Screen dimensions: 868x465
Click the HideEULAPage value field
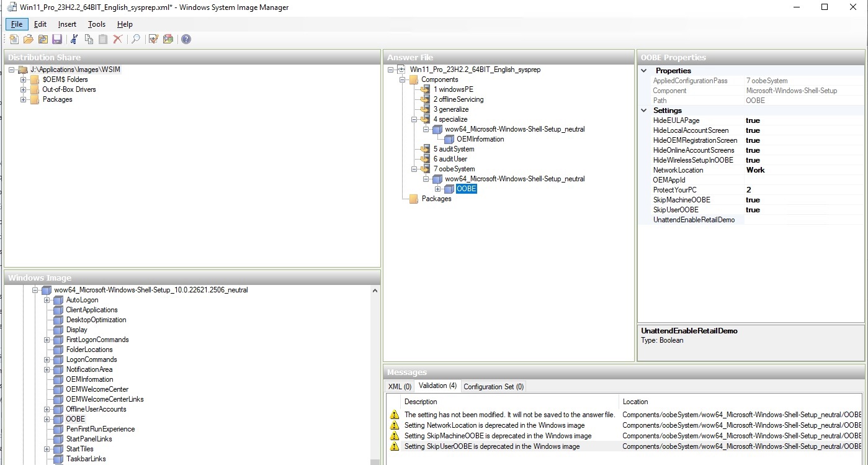[803, 120]
